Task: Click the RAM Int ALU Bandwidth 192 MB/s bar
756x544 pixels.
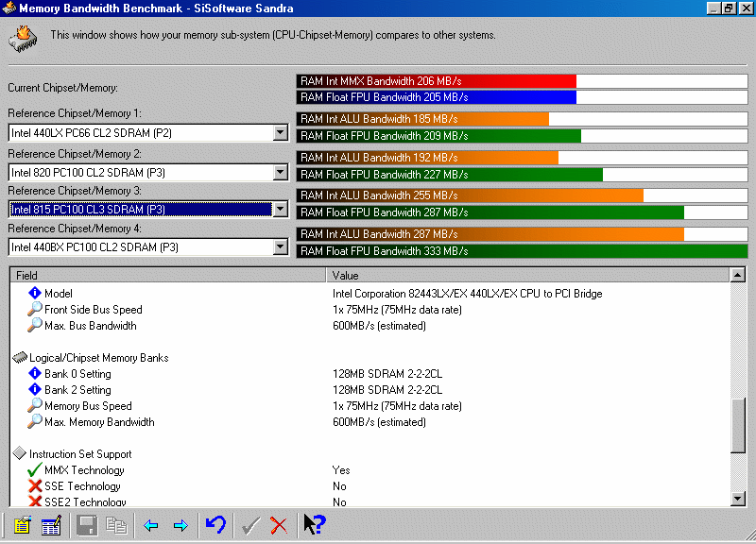Action: click(522, 157)
